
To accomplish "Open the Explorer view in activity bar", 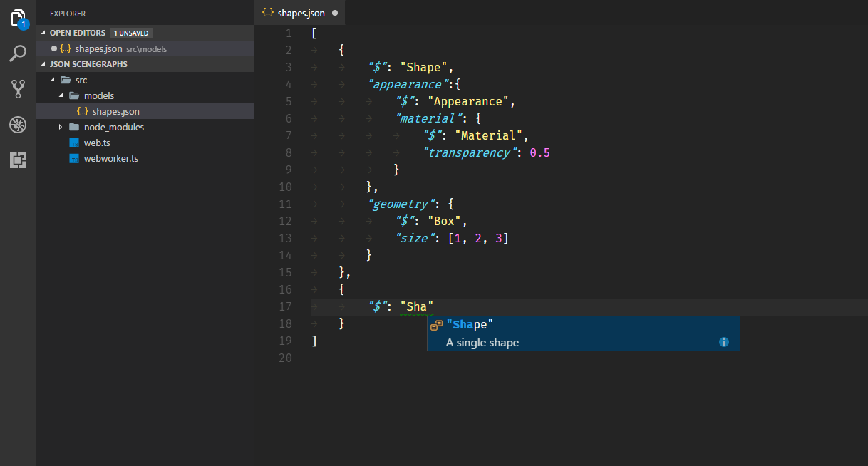I will click(x=18, y=18).
